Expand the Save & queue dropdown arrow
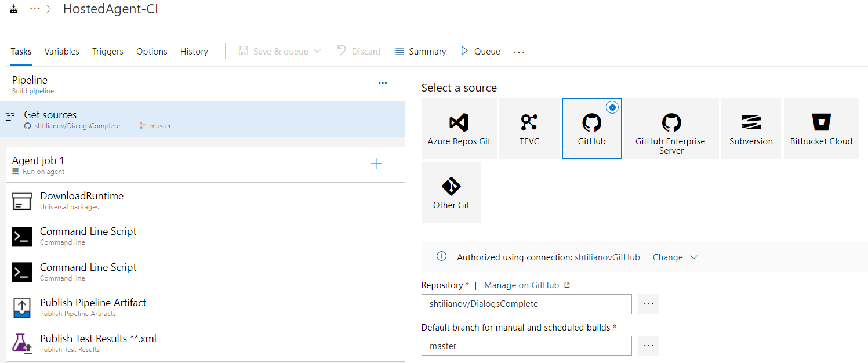 (317, 51)
